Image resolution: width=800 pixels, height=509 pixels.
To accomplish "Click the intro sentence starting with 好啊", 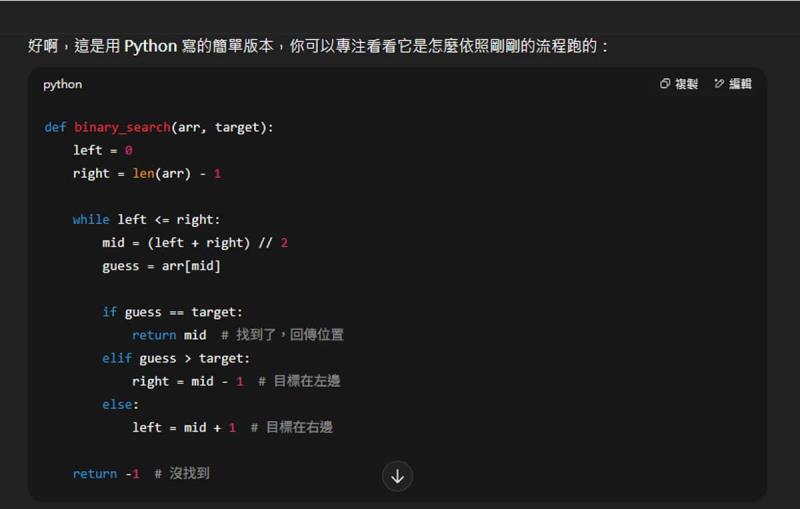I will tap(318, 46).
